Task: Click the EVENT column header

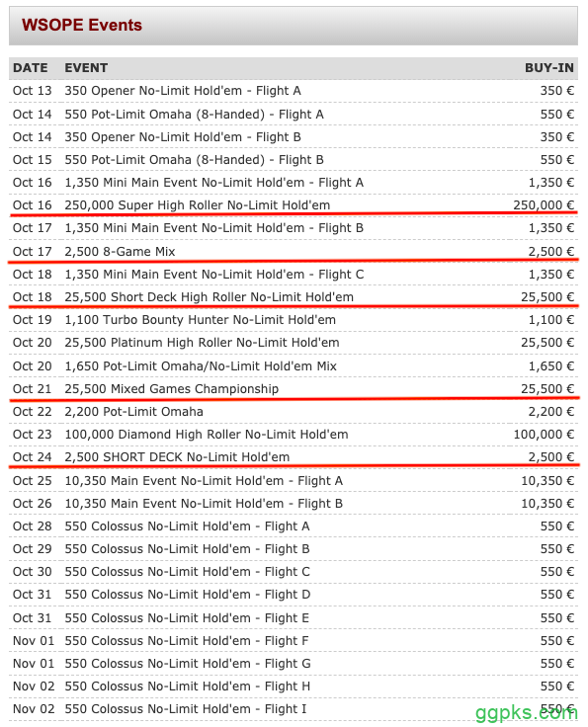Action: pos(86,68)
